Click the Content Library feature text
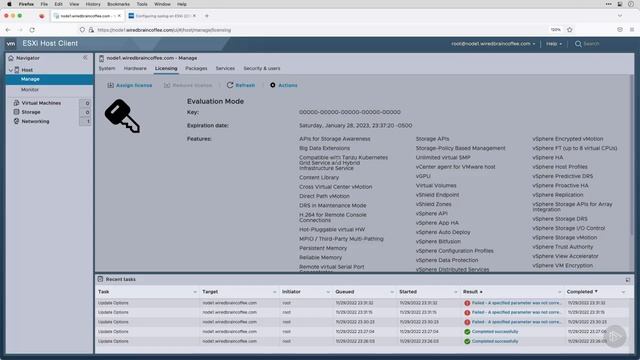The width and height of the screenshot is (640, 360). pyautogui.click(x=319, y=178)
